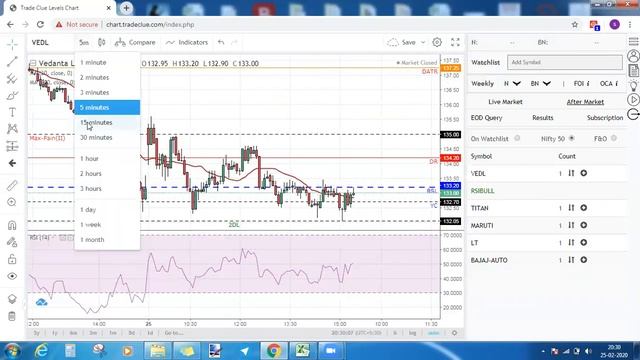Switch to After Market tab
The width and height of the screenshot is (640, 360).
pos(585,102)
